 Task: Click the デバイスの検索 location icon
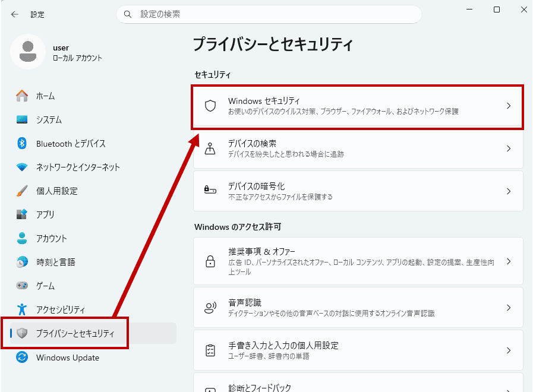(210, 148)
